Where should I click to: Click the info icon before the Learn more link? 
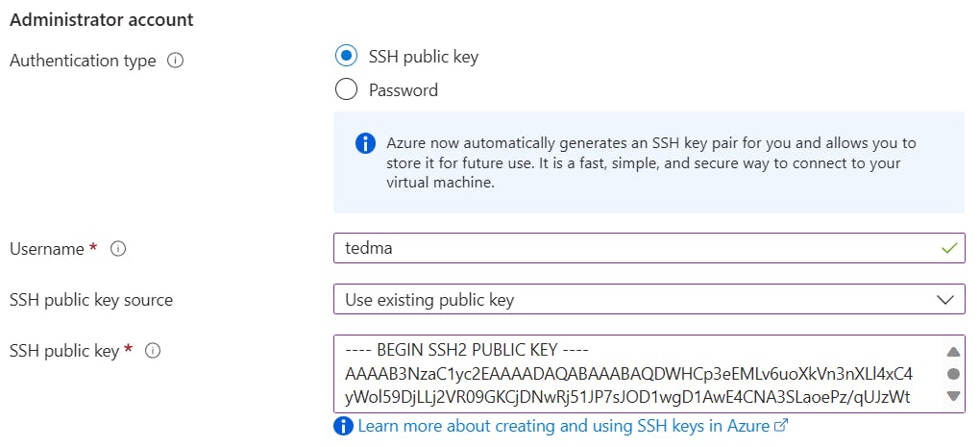[x=343, y=426]
